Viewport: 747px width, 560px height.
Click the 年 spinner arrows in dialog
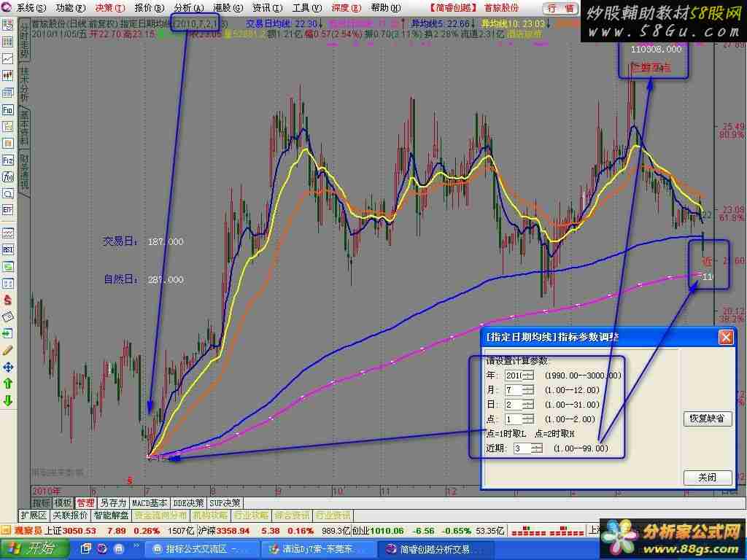pyautogui.click(x=528, y=376)
